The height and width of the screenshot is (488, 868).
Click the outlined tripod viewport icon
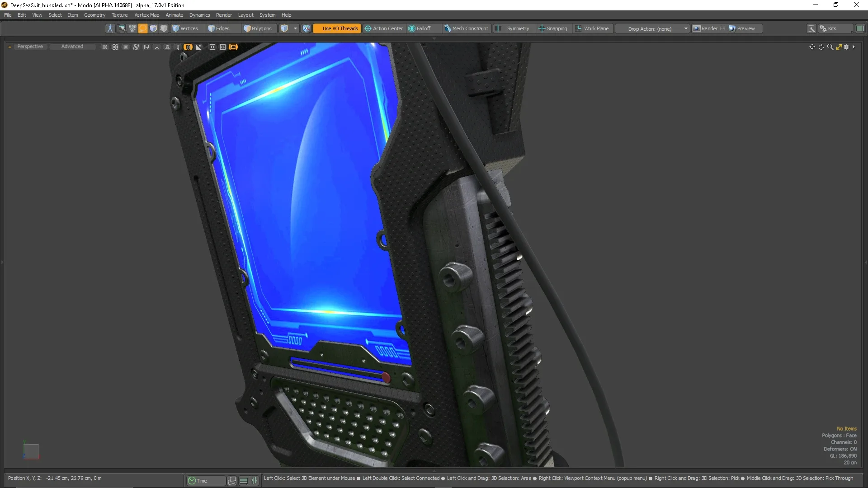coord(167,47)
